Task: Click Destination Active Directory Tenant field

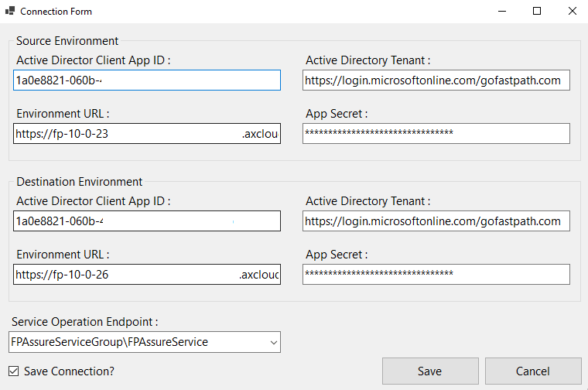Action: click(436, 221)
